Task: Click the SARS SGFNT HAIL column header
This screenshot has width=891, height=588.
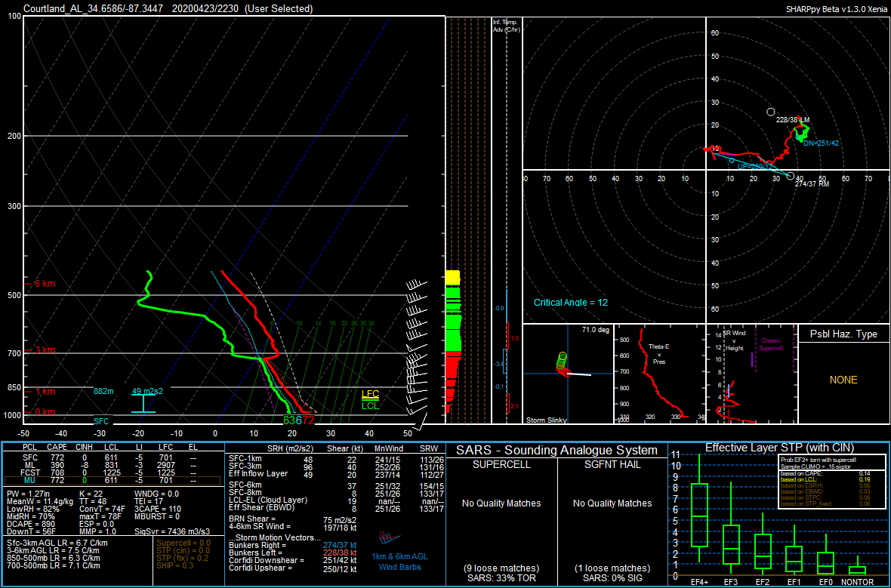Action: point(612,465)
